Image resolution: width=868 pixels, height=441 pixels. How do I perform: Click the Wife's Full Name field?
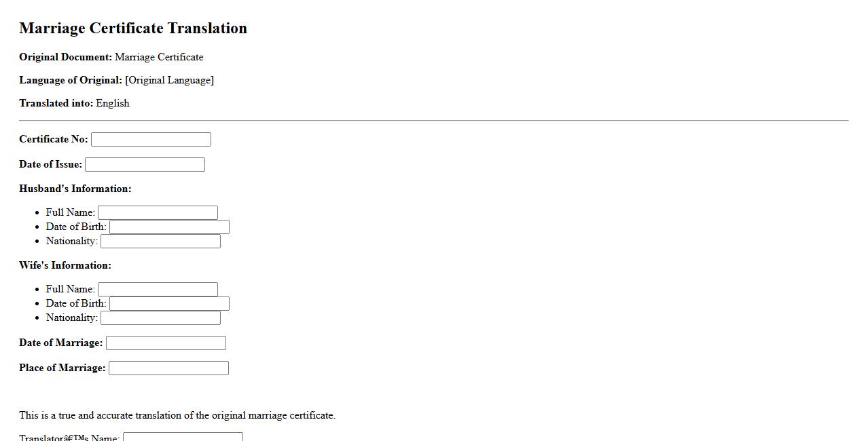(x=158, y=289)
